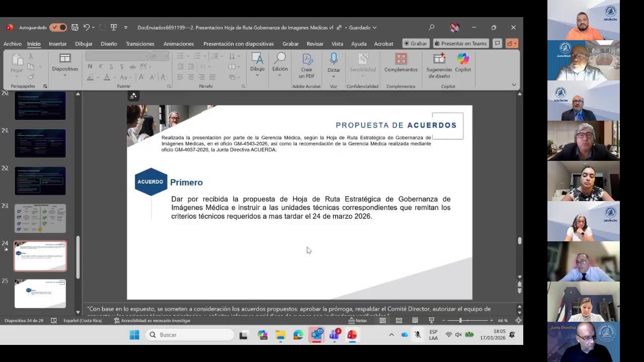Click the Cut scissors icon

(x=31, y=57)
